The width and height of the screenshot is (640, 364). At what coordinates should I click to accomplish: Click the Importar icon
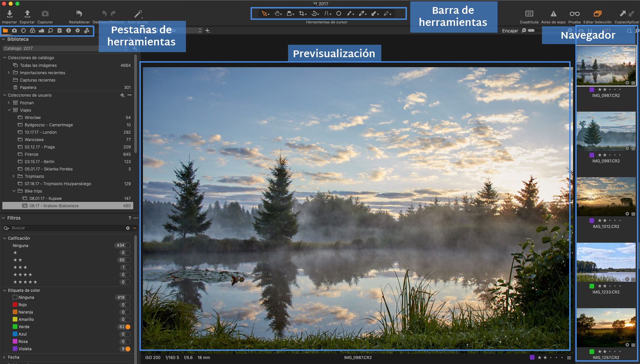10,13
